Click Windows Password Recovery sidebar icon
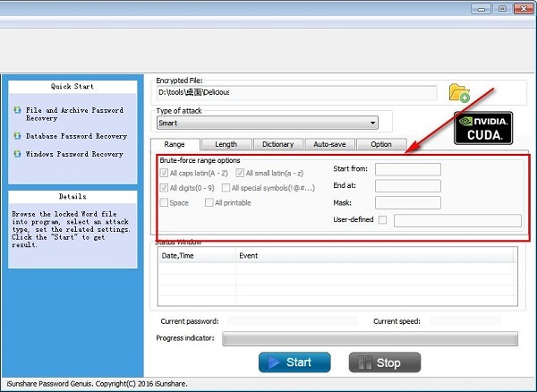This screenshot has height=392, width=537. point(17,154)
